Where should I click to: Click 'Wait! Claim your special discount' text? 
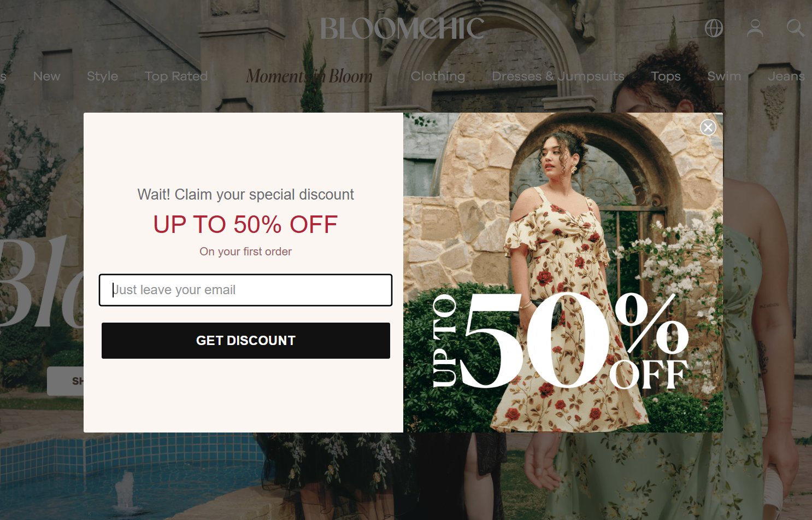[x=245, y=195]
